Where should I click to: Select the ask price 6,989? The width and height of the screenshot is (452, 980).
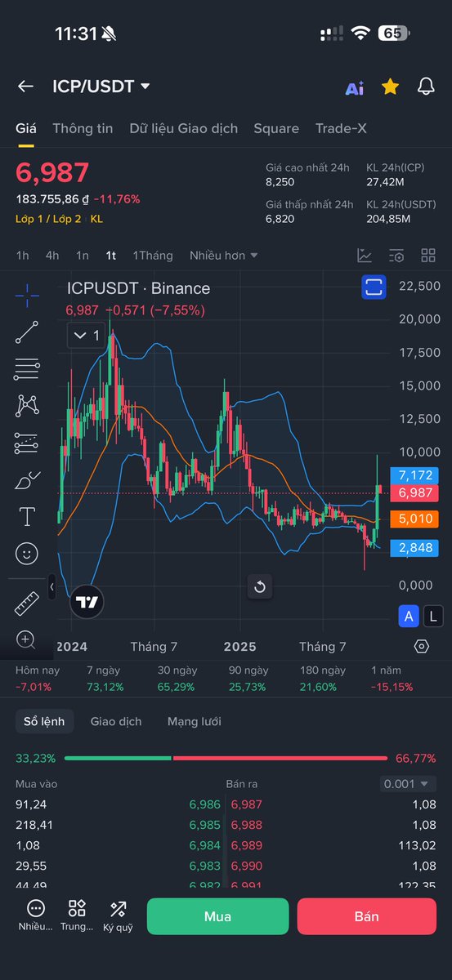click(247, 845)
